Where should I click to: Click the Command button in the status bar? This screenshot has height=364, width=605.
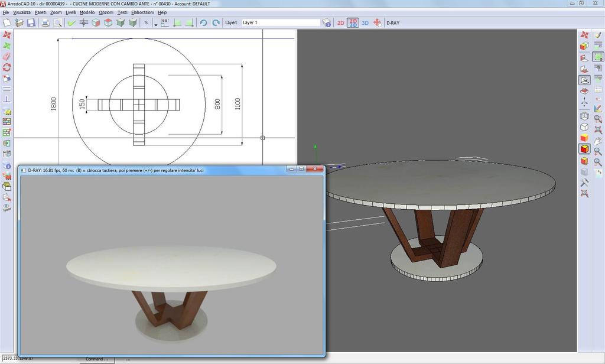(97, 359)
